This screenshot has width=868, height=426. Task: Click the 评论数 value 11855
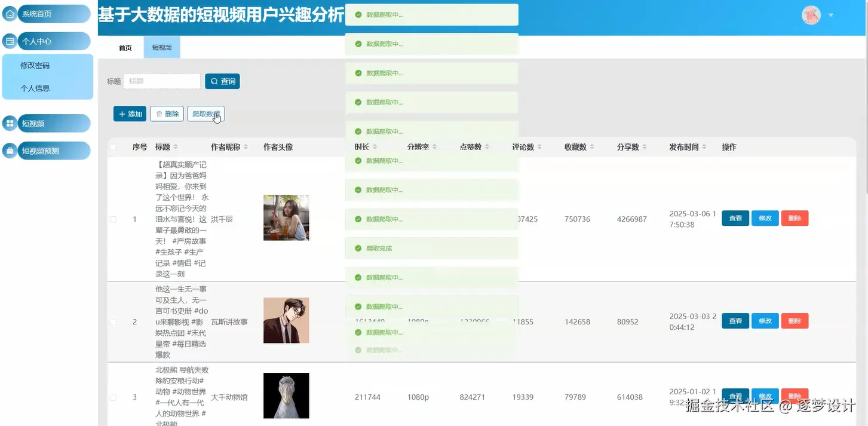(523, 322)
